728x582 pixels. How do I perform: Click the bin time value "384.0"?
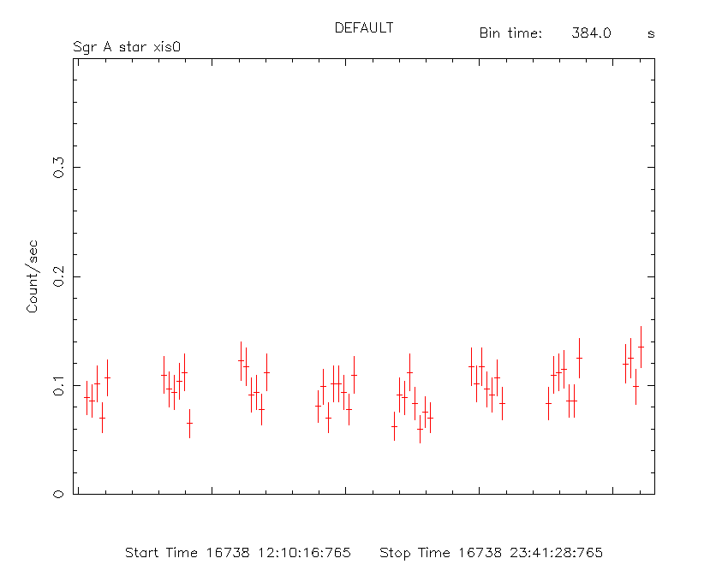tap(591, 33)
